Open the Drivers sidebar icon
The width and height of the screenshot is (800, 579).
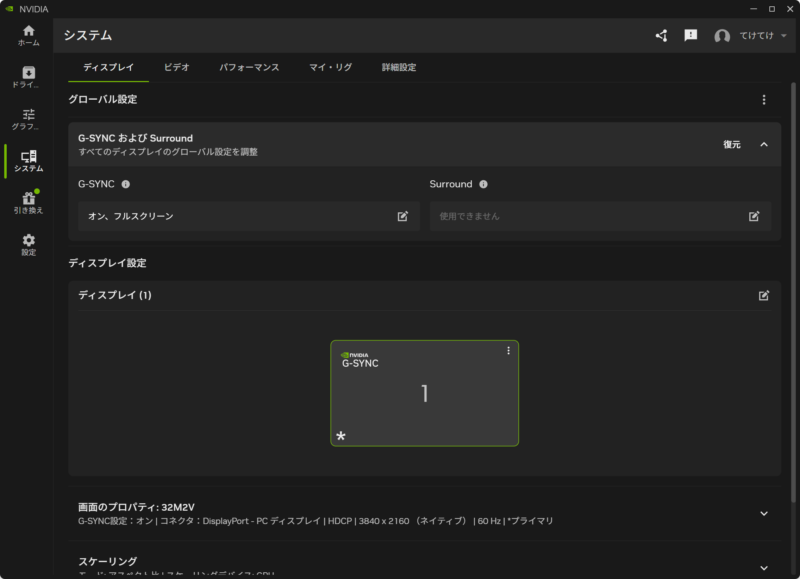pos(28,77)
